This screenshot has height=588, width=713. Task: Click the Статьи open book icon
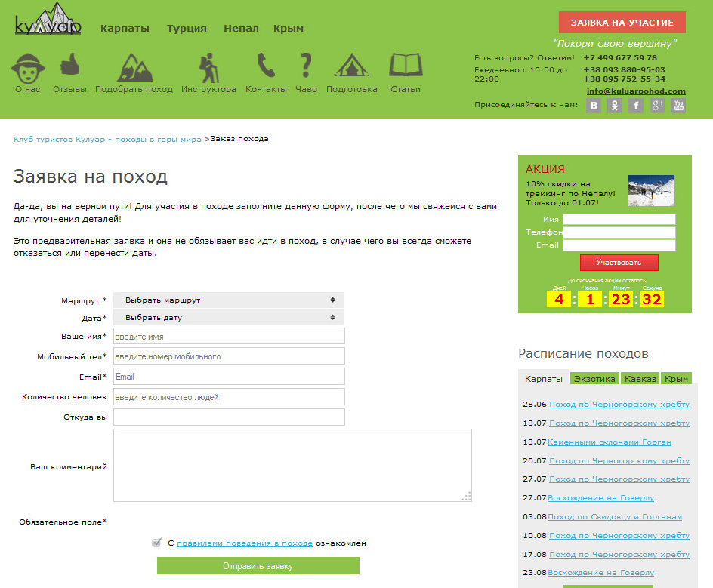406,66
